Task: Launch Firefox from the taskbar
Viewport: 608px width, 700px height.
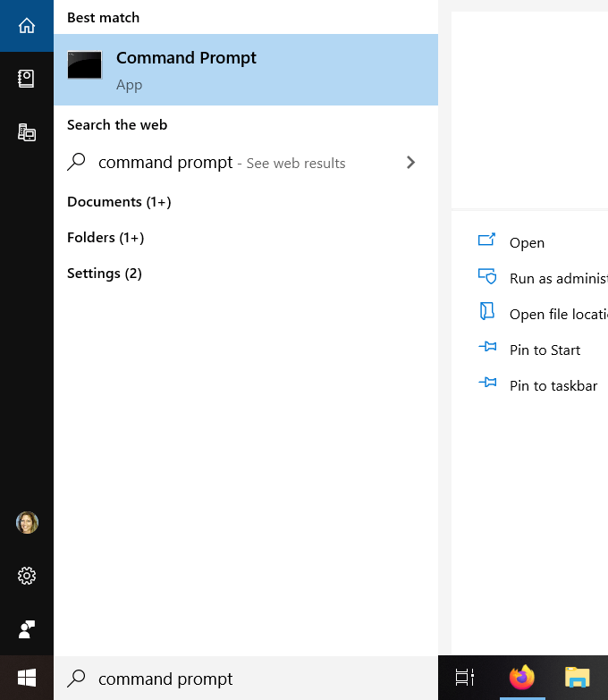Action: point(521,679)
